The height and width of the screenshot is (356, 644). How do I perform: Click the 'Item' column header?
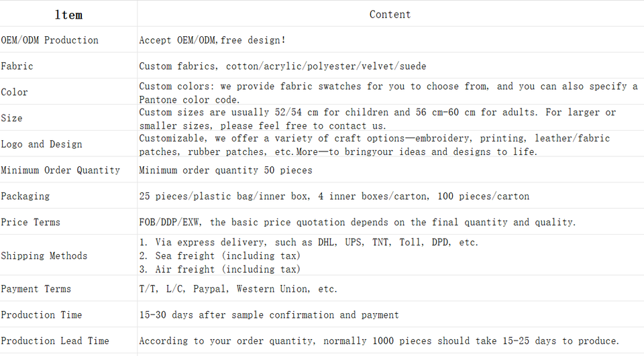[68, 14]
